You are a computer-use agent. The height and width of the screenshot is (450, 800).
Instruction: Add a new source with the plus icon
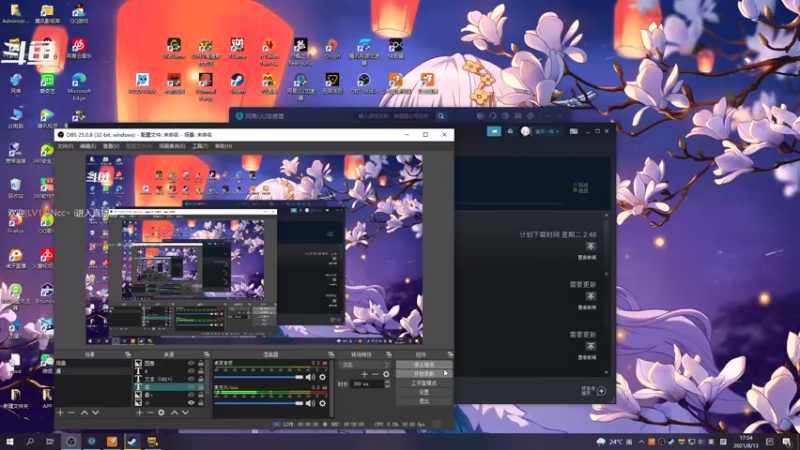(x=139, y=412)
